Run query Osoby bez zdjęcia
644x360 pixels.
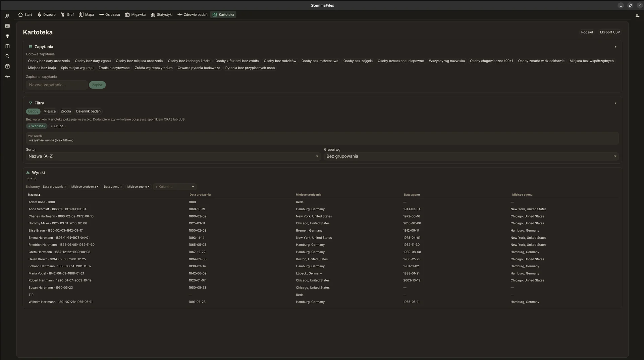click(x=358, y=61)
